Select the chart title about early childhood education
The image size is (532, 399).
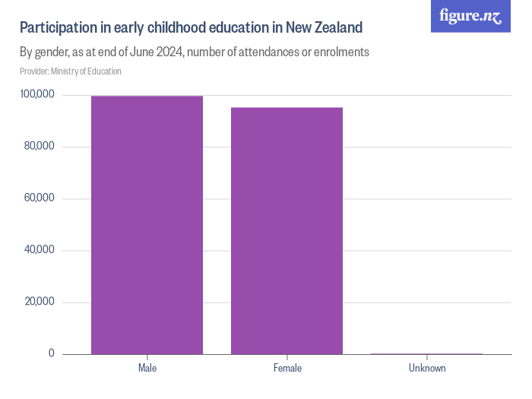click(191, 28)
